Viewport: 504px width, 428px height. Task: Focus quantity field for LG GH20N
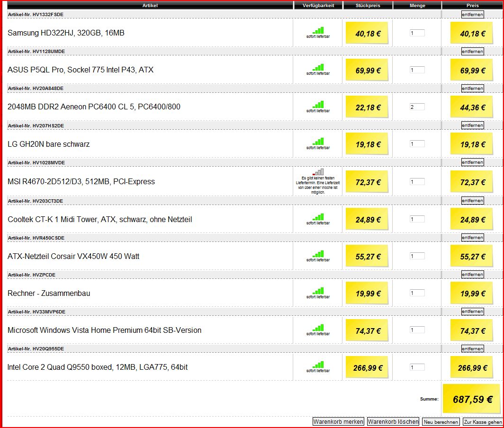pyautogui.click(x=417, y=143)
